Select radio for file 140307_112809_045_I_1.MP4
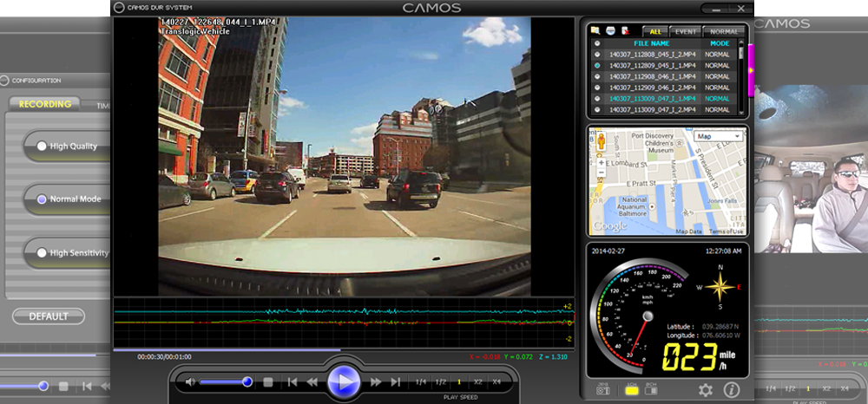 point(597,65)
